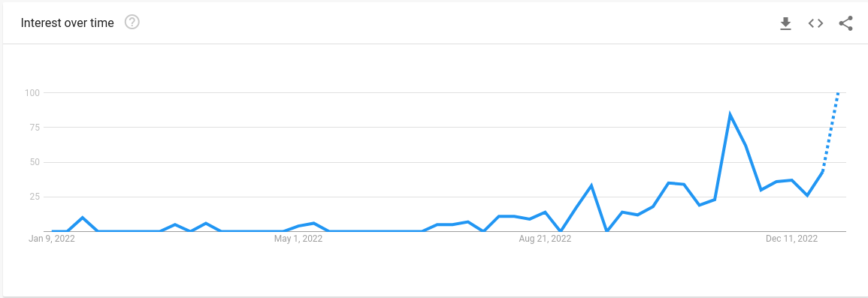Select the highest solid-line peak near 84
This screenshot has height=298, width=868.
pyautogui.click(x=730, y=115)
